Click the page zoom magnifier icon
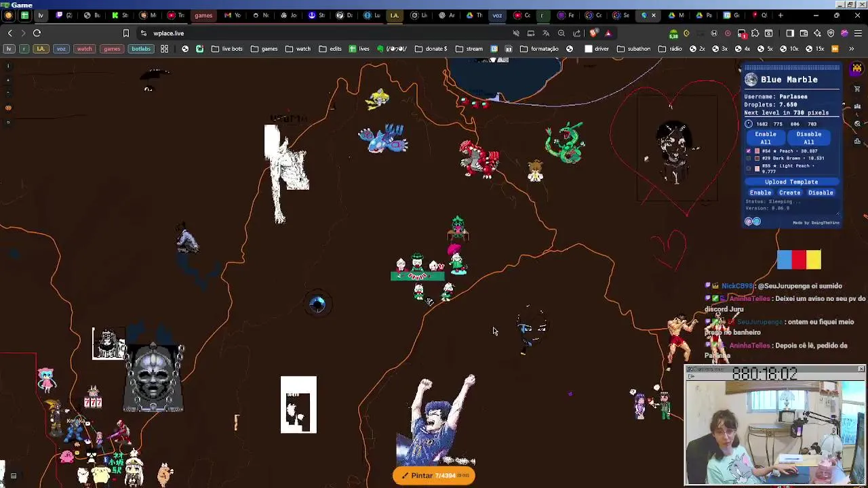Image resolution: width=868 pixels, height=488 pixels. click(561, 33)
